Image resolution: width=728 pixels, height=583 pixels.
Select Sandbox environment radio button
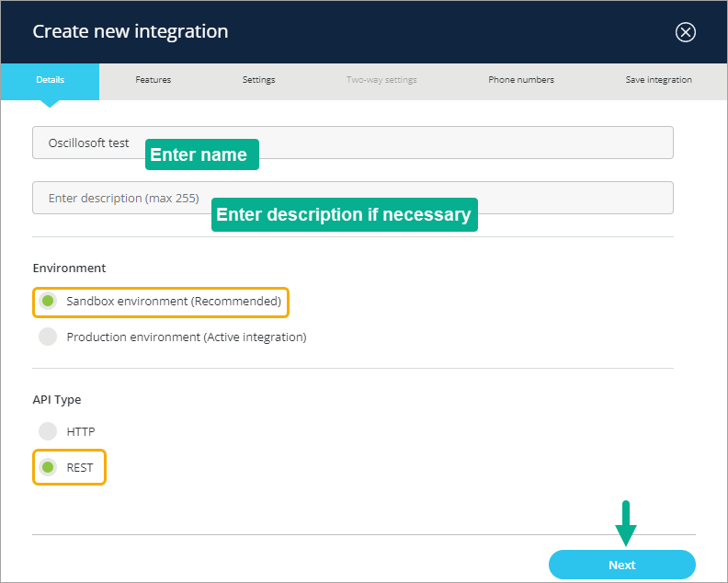coord(48,301)
